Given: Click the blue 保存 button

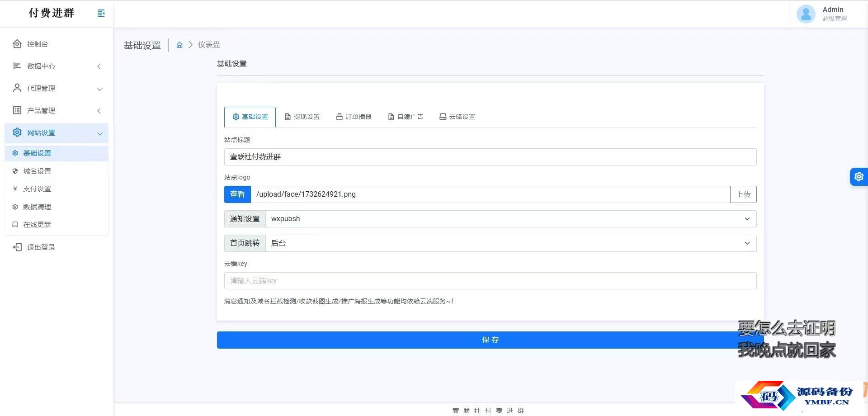Looking at the screenshot, I should pos(491,340).
